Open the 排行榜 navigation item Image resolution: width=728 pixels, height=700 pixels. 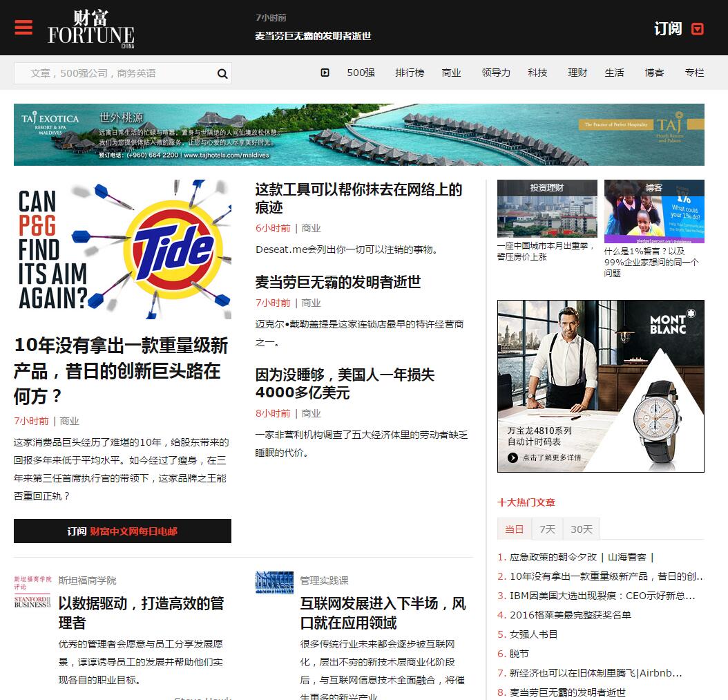tap(410, 73)
